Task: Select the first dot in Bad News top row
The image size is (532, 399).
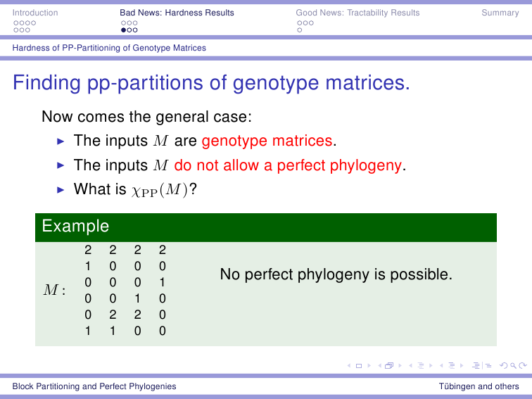Action: click(124, 23)
